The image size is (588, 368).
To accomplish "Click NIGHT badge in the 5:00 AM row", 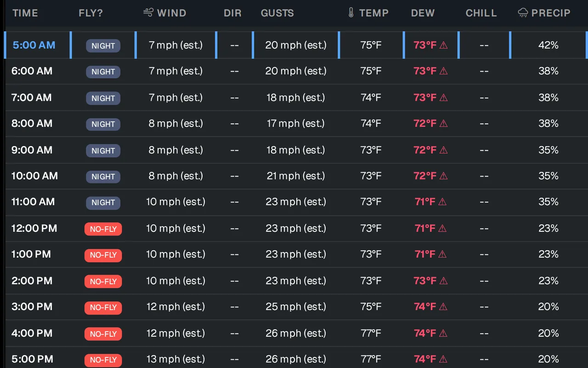I will pos(103,46).
